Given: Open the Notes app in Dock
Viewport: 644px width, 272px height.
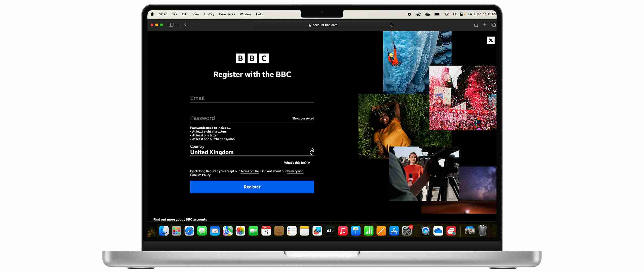Looking at the screenshot, I should click(x=304, y=231).
